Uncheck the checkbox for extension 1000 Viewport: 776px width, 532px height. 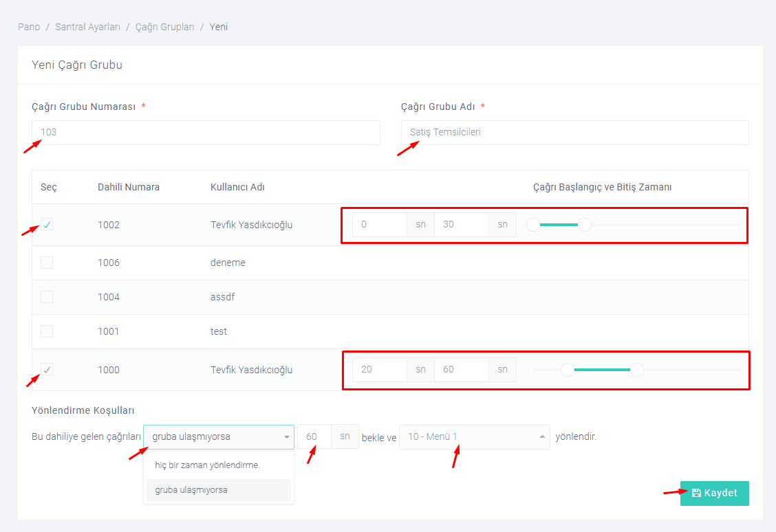pos(47,370)
